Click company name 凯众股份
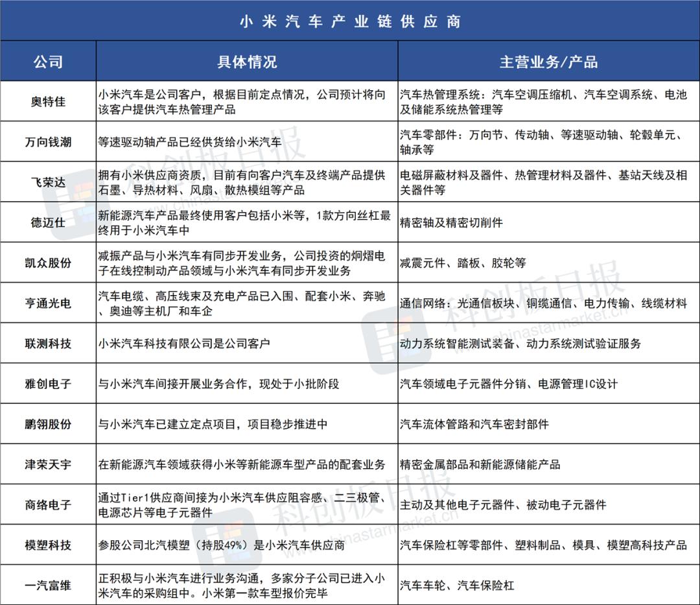 (48, 263)
